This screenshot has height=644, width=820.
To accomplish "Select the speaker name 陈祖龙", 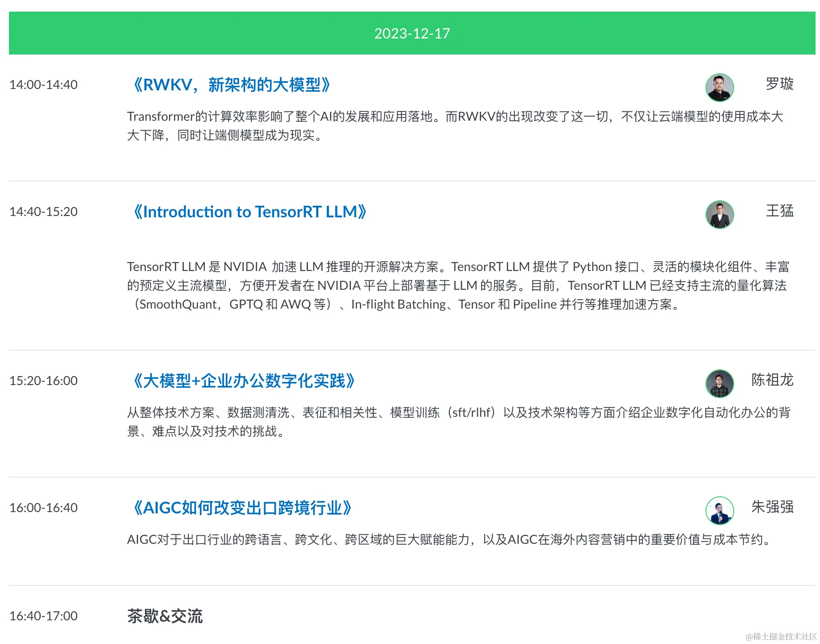I will 773,380.
